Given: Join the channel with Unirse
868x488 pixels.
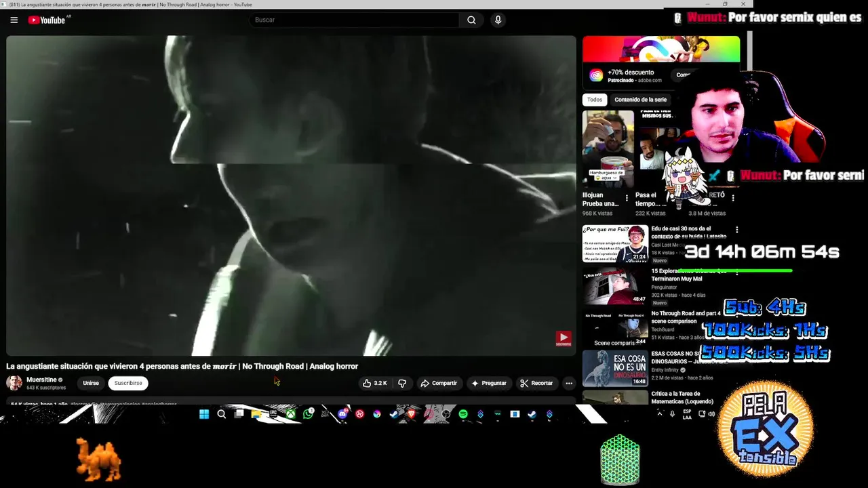Looking at the screenshot, I should tap(91, 383).
